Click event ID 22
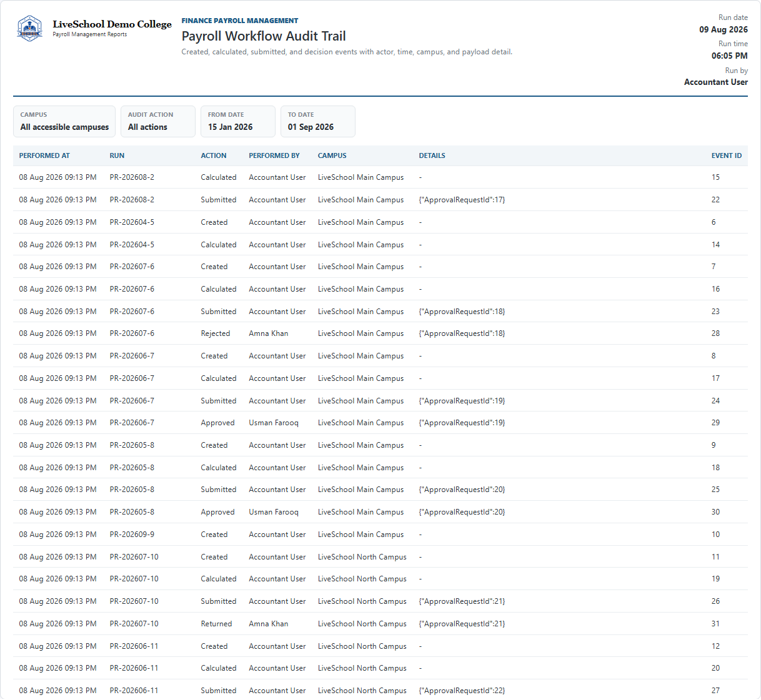 pos(715,200)
